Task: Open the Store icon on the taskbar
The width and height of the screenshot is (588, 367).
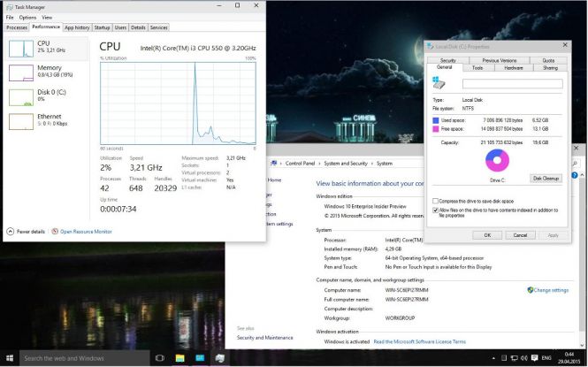Action: pyautogui.click(x=200, y=358)
